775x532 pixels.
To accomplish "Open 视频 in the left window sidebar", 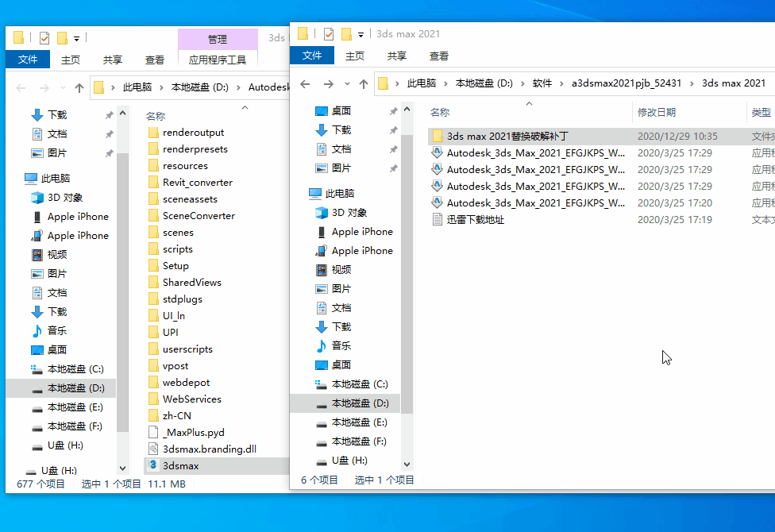I will click(x=57, y=255).
